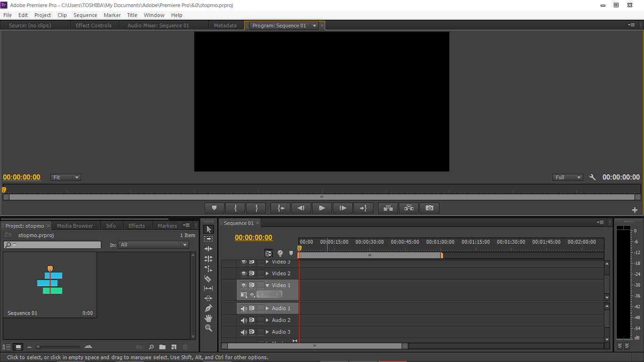Collapse the Video 1 track
Viewport: 644px width, 362px height.
267,285
